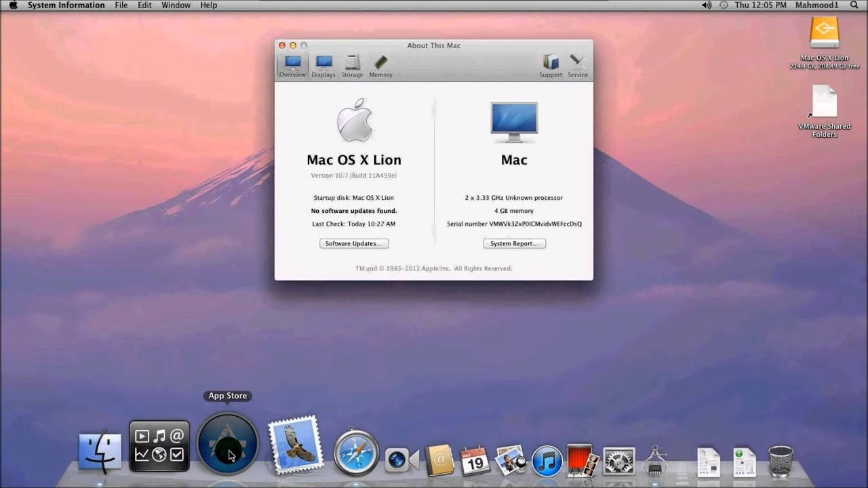Open the File menu
Screen dimensions: 868x488
(121, 5)
